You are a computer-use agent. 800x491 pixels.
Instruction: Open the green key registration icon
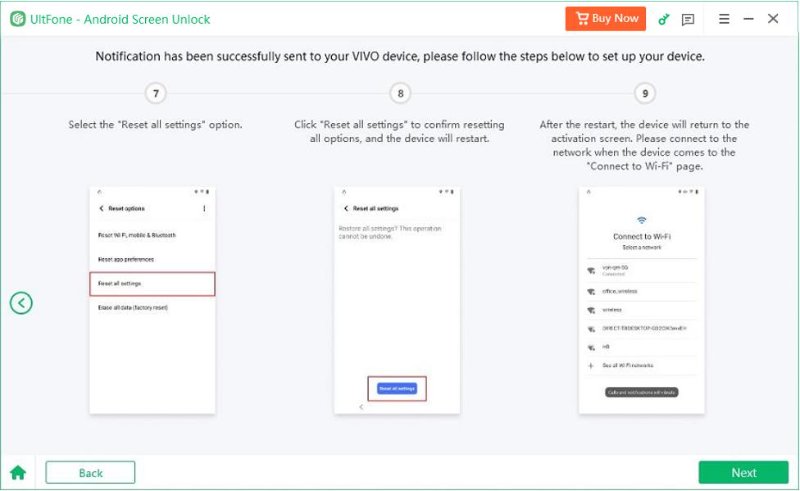click(663, 19)
